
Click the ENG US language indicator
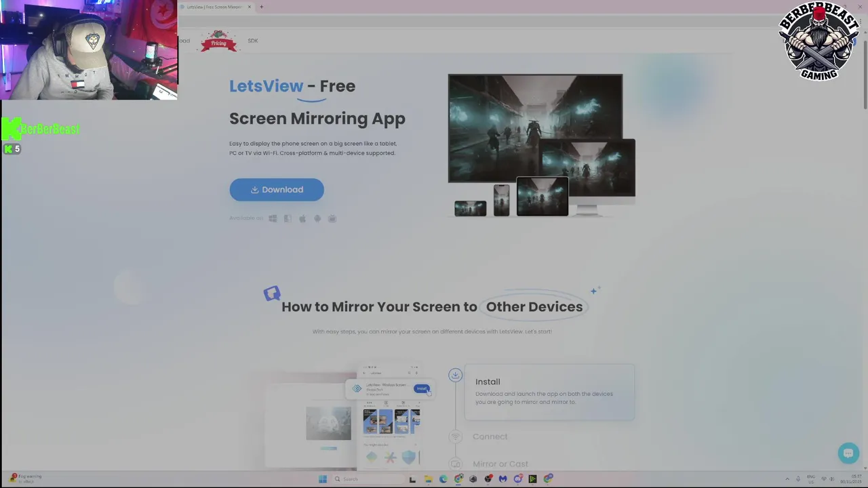811,479
